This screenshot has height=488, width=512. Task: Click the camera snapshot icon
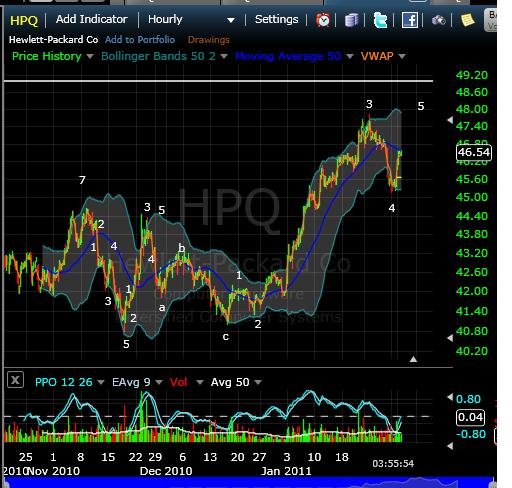(438, 20)
